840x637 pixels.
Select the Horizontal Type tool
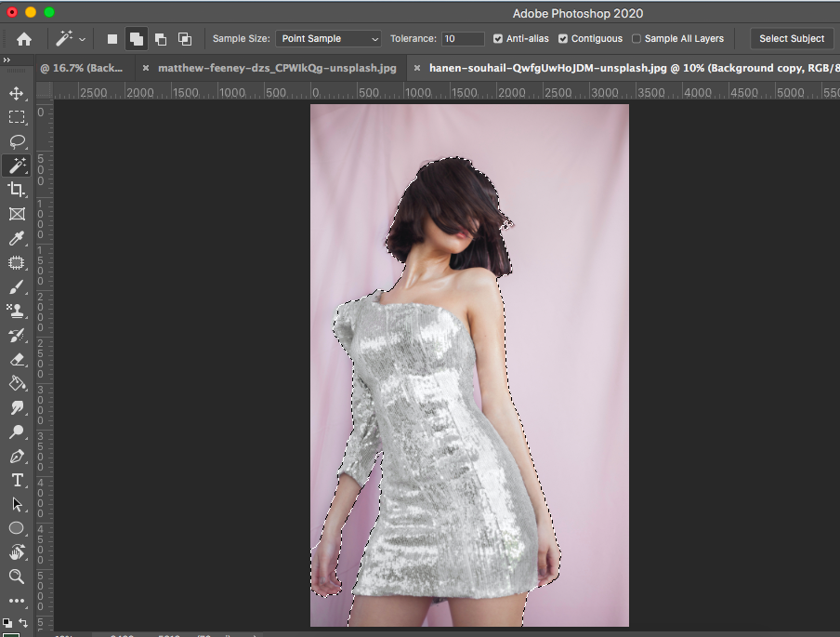click(x=17, y=480)
